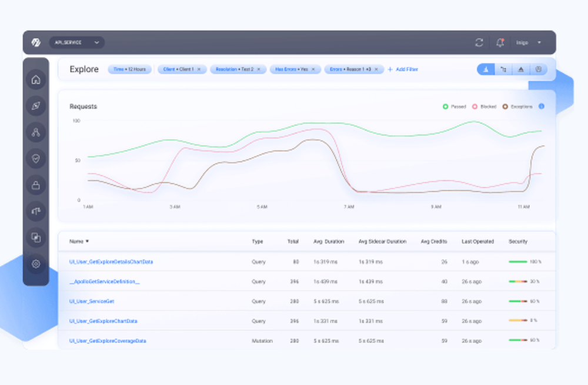Open the schema graph icon in the sidebar
This screenshot has width=588, height=385.
36,132
